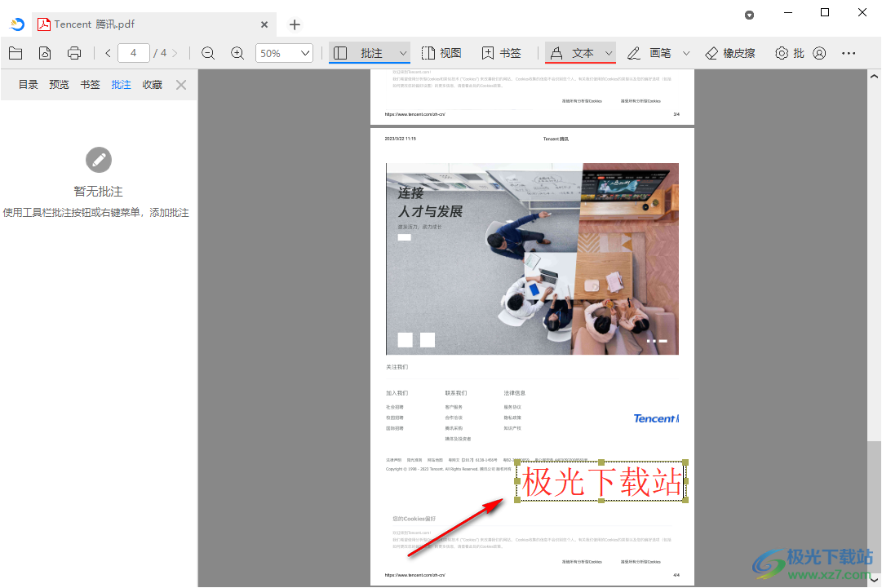Screen dimensions: 882x588
Task: Select the 橡皮擦 eraser tool
Action: [x=730, y=53]
